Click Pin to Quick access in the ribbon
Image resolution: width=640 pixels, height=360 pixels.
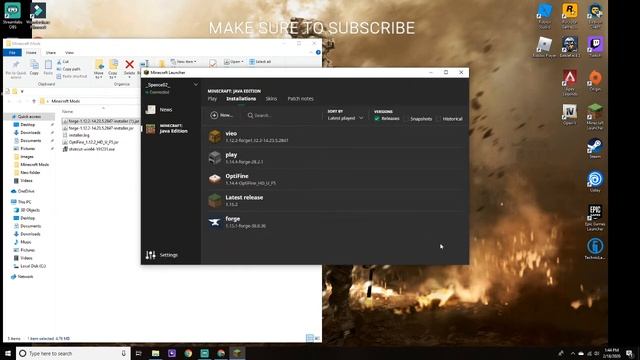(16, 69)
